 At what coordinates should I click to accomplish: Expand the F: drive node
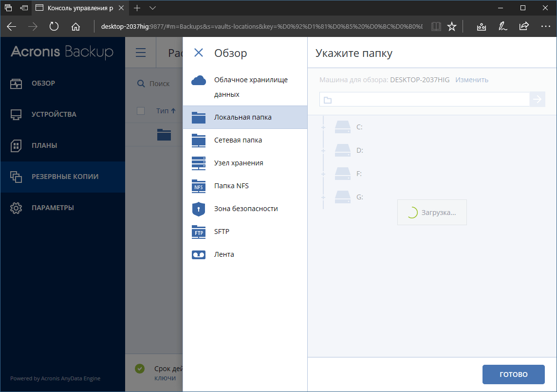point(323,174)
